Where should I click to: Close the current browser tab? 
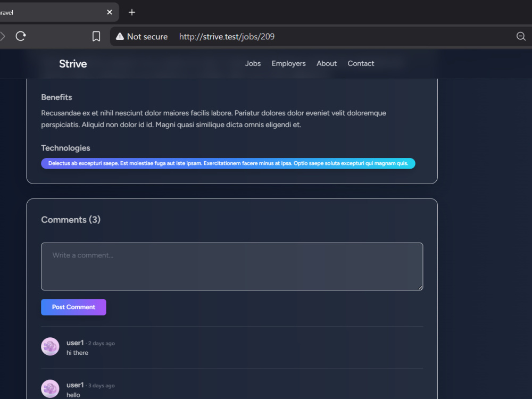110,12
